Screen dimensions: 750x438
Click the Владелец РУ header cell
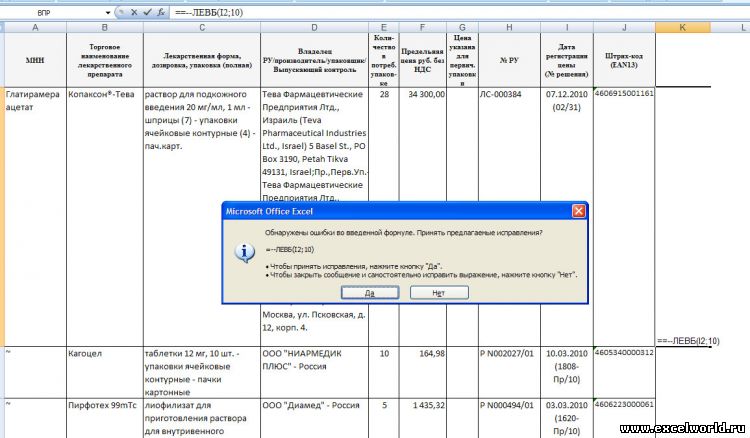314,60
